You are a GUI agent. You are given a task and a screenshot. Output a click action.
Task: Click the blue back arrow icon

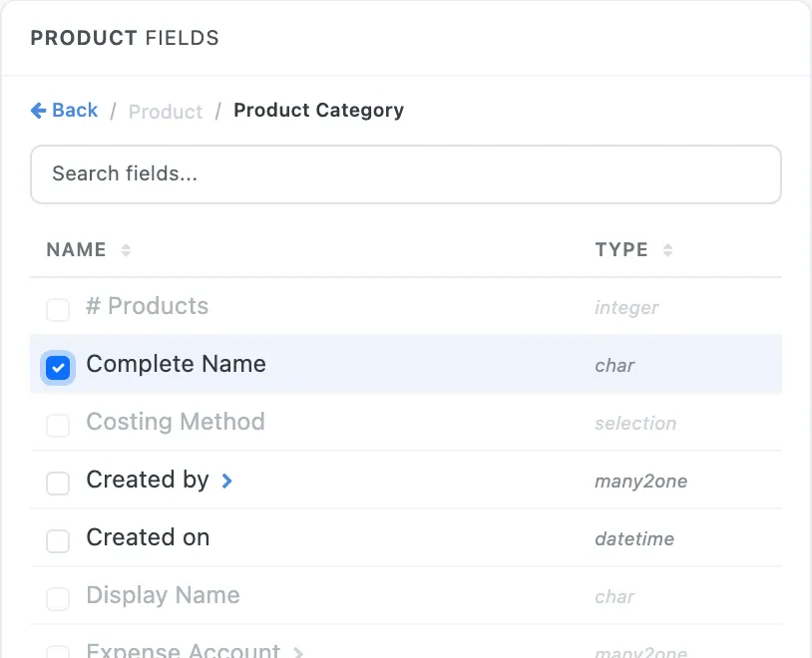click(38, 111)
